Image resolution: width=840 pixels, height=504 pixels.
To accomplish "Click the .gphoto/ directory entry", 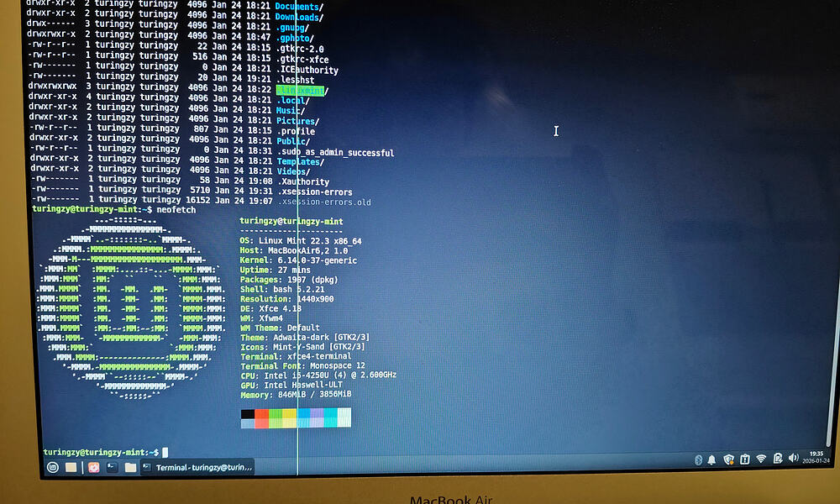I will pos(295,38).
